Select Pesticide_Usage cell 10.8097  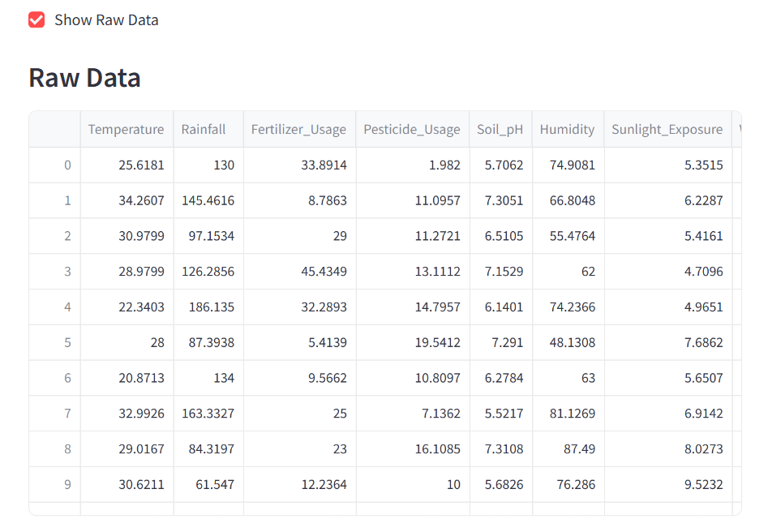pos(413,378)
